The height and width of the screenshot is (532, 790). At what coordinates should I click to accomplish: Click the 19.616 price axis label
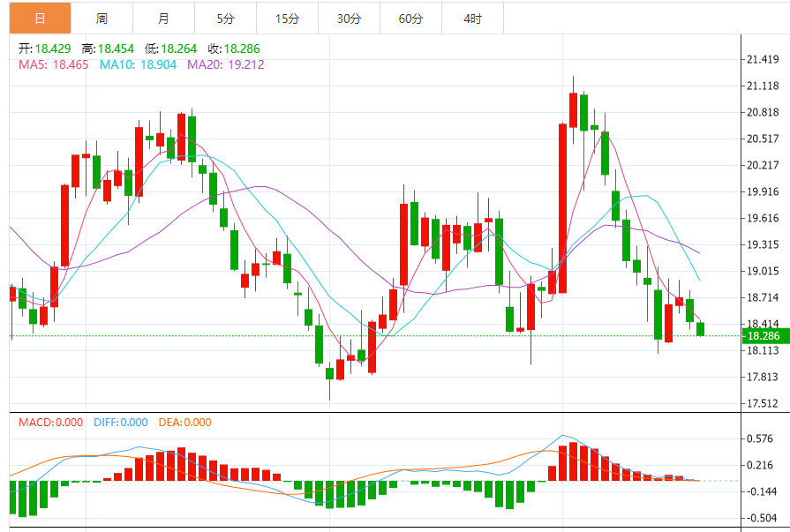[x=763, y=218]
